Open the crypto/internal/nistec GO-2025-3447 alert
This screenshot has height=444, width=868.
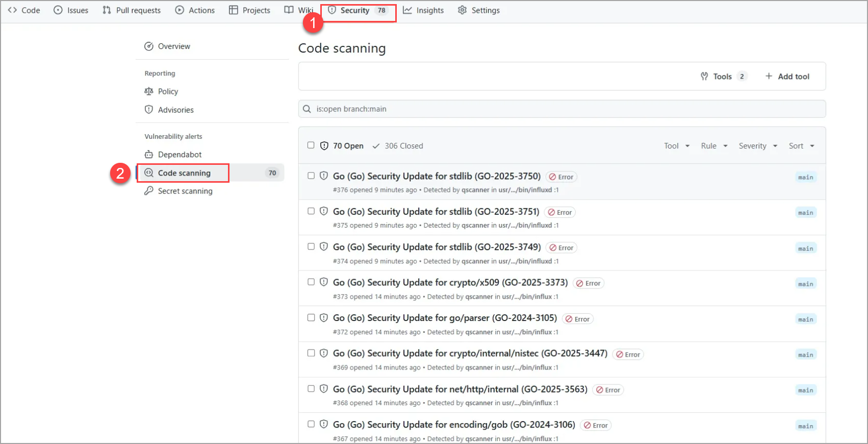tap(470, 353)
